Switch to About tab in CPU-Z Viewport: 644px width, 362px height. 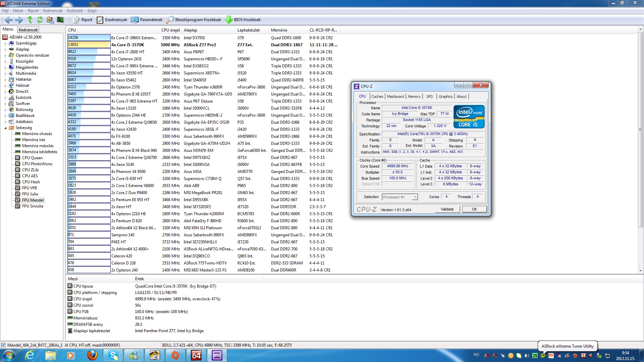point(462,97)
